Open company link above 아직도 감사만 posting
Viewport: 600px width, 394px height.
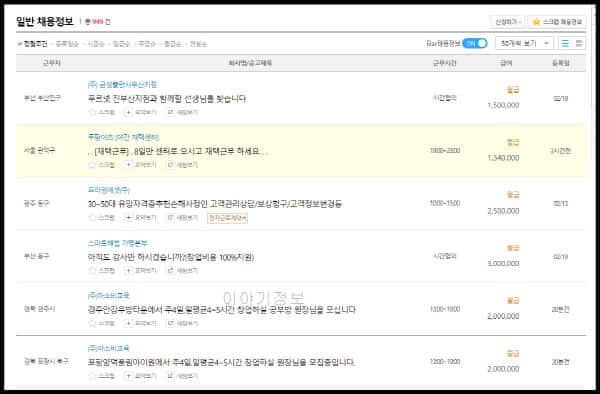[117, 243]
